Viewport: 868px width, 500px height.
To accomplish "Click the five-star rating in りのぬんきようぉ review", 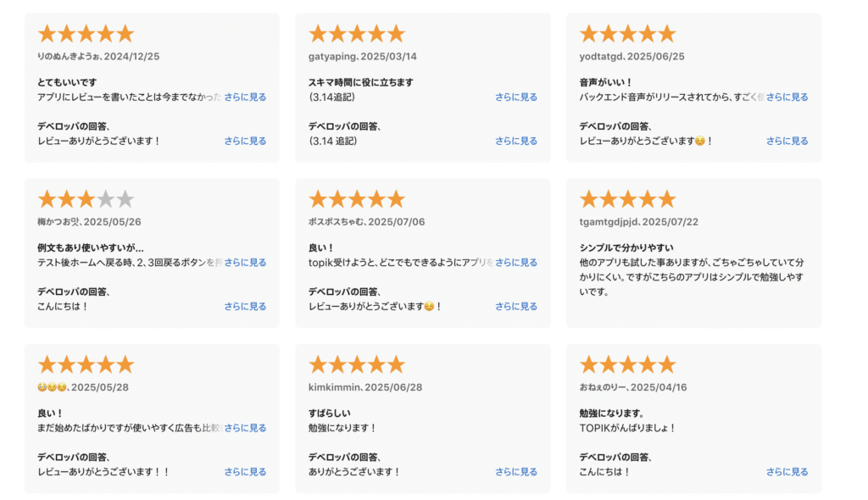I will point(86,34).
